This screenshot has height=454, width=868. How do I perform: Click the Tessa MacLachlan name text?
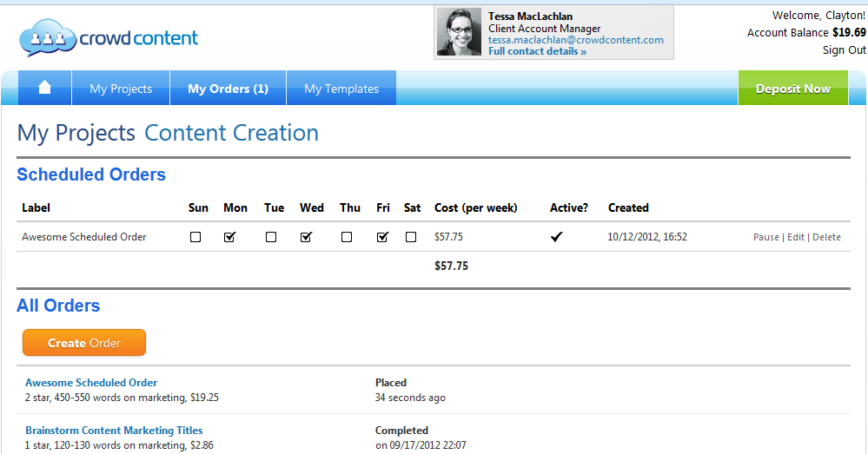530,16
